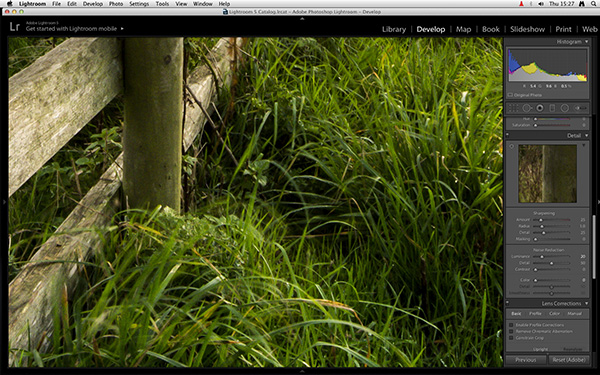The image size is (600, 375).
Task: Toggle the Lens Corrections panel on/off switch
Action: tap(507, 303)
